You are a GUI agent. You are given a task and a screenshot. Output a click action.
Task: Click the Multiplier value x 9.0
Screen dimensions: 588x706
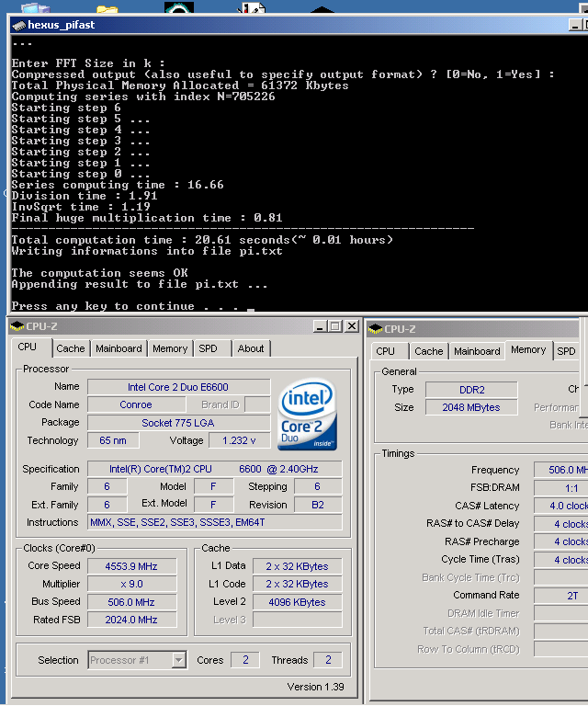pyautogui.click(x=131, y=584)
